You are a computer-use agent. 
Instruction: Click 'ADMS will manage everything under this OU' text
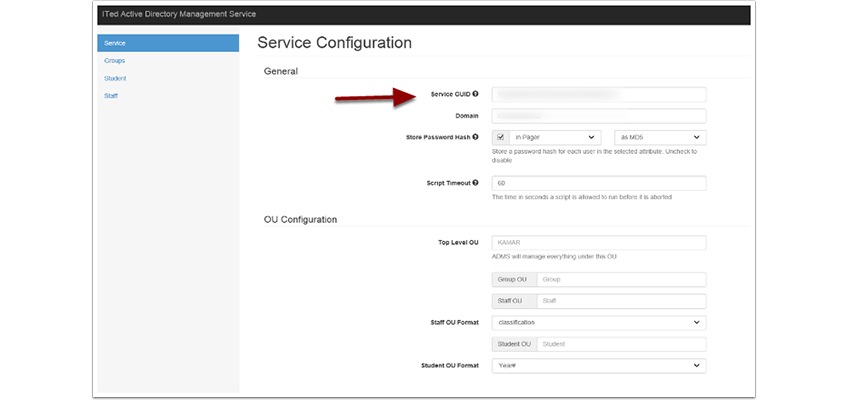[554, 257]
